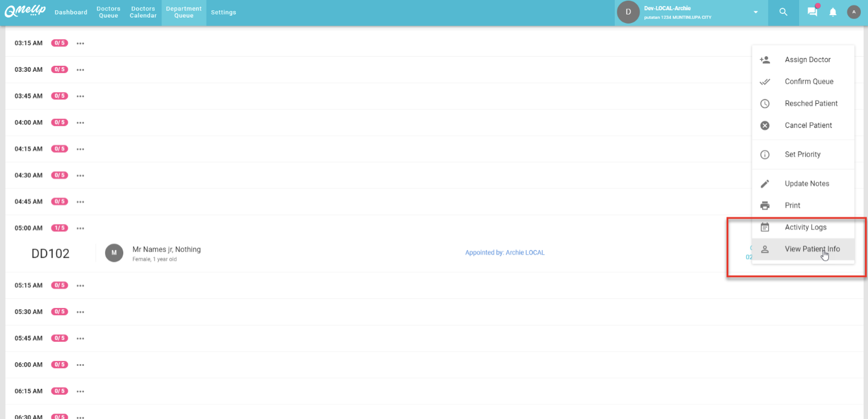This screenshot has width=868, height=419.
Task: Open the 03:15 AM slot options menu
Action: 80,43
